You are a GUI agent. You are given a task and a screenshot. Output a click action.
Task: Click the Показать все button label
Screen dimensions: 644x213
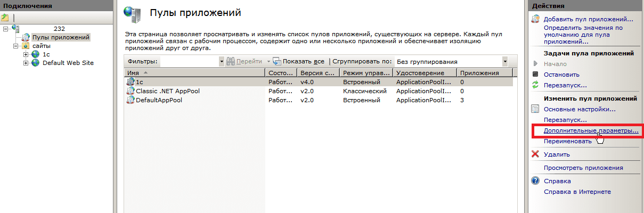(304, 62)
